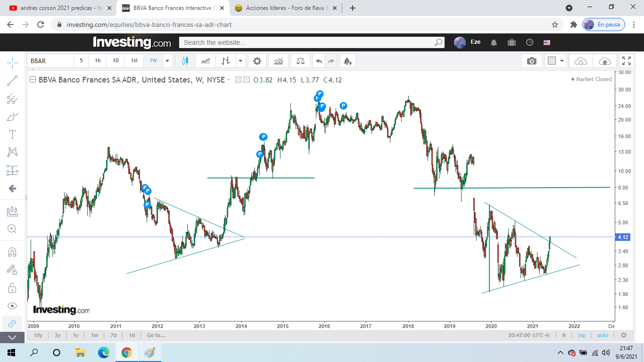Collapse the BBVA Banco Frances legend

pyautogui.click(x=33, y=80)
